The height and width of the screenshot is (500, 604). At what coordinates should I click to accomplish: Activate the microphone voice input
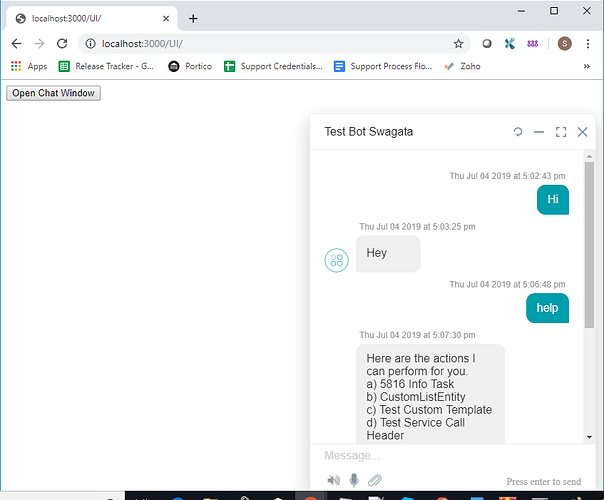354,480
